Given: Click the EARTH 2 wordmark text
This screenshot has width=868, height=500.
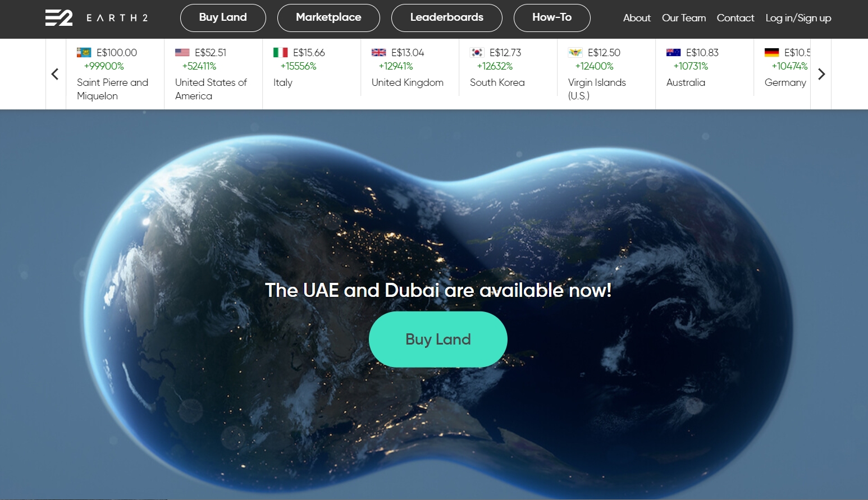Looking at the screenshot, I should pyautogui.click(x=117, y=18).
